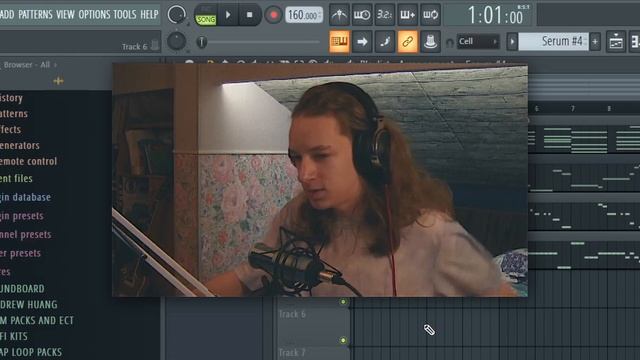Expand the remote control folder
The image size is (640, 360).
tap(29, 161)
